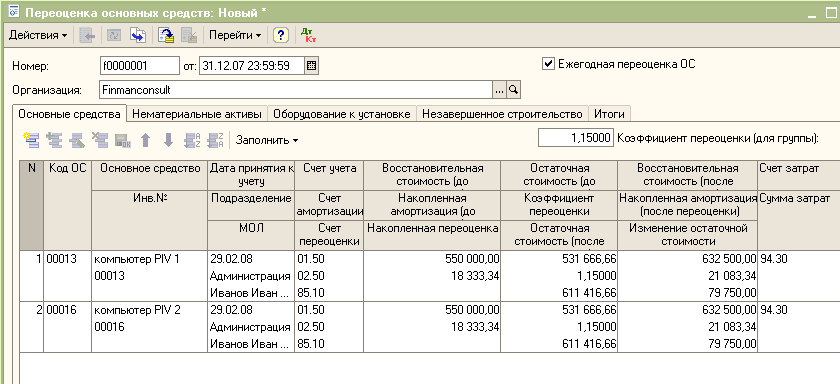Image resolution: width=840 pixels, height=384 pixels.
Task: Click Код ОС cell 00016 in row 2
Action: 68,310
